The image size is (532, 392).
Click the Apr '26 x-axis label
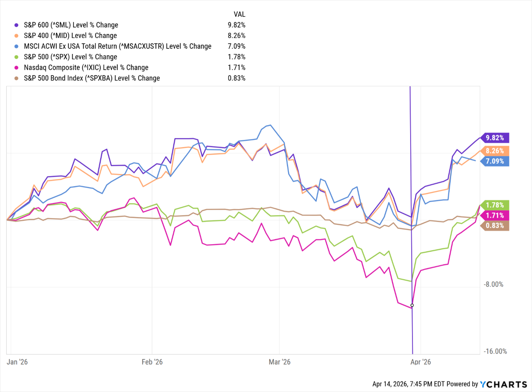(420, 362)
